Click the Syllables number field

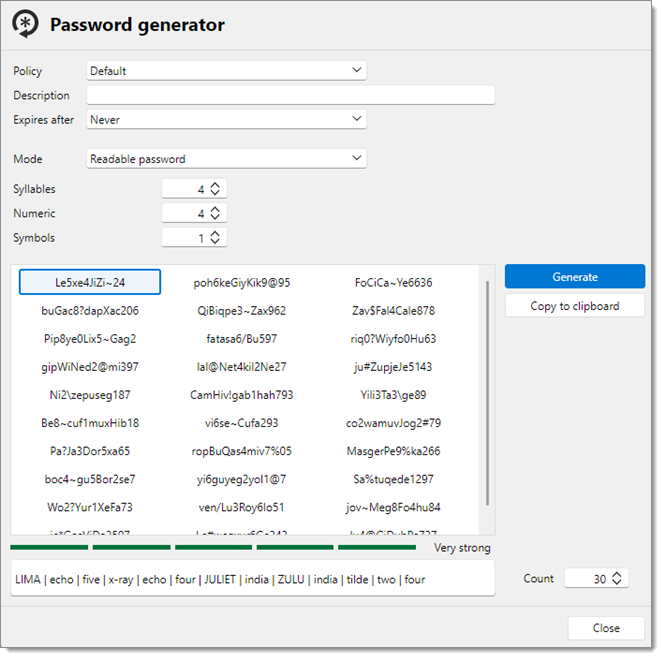[194, 189]
